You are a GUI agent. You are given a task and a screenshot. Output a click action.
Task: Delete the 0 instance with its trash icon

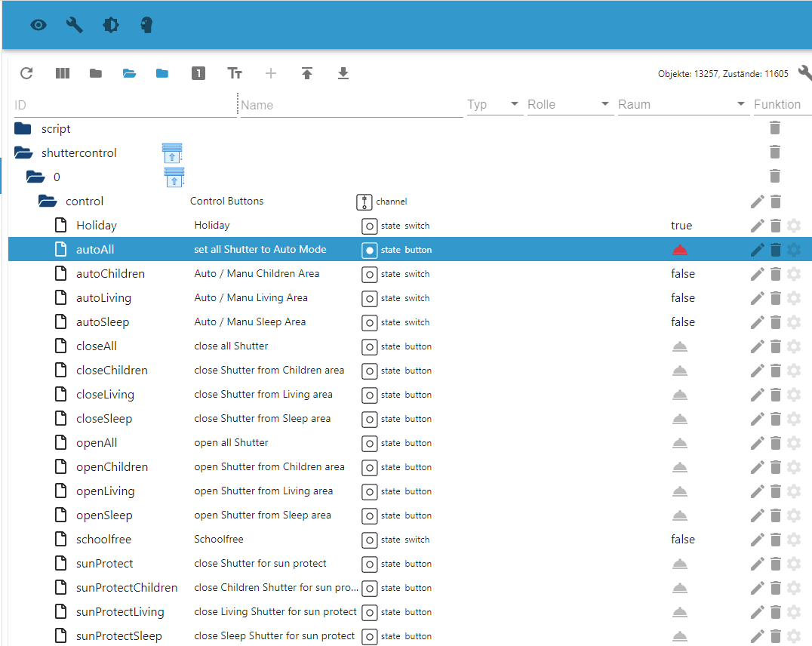click(x=775, y=176)
